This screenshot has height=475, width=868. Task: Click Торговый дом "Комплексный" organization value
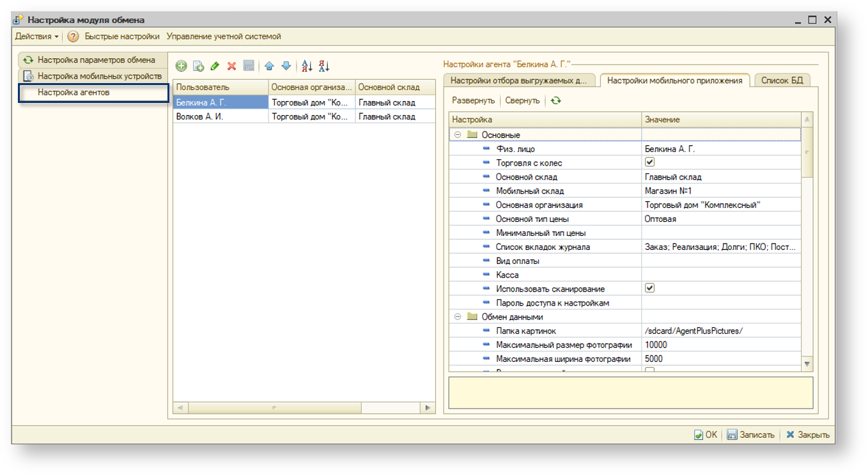pos(721,205)
